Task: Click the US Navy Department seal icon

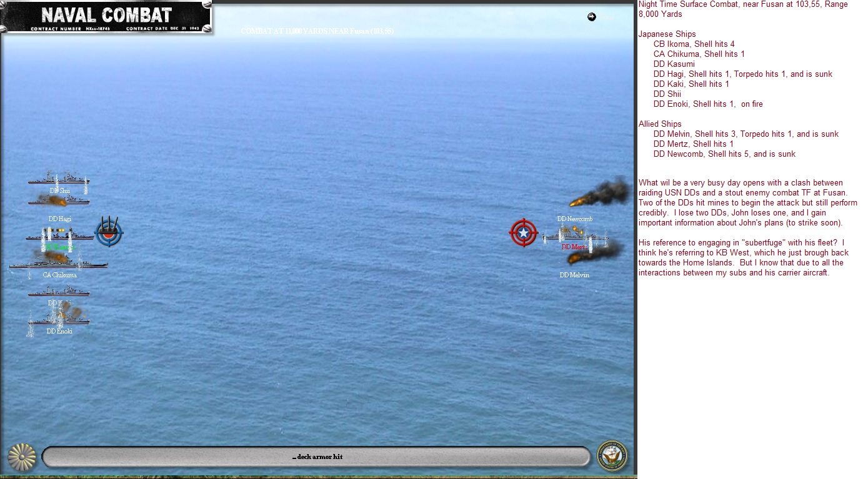Action: click(612, 456)
